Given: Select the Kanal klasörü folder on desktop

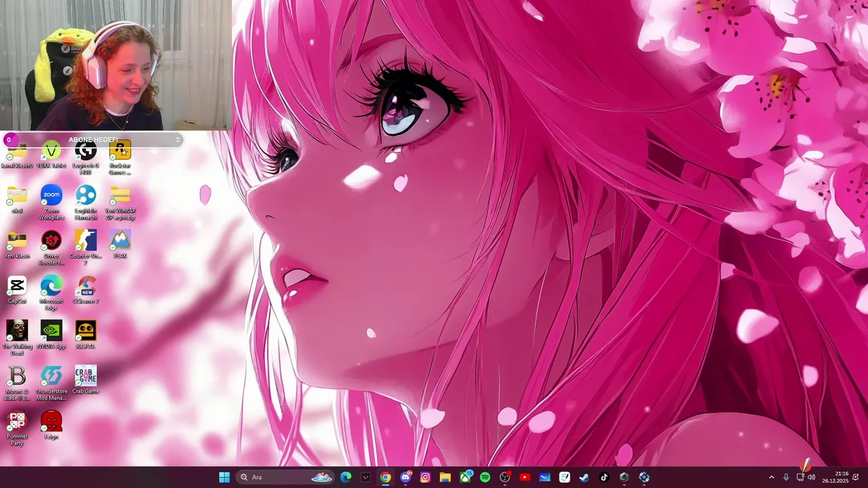Looking at the screenshot, I should tap(17, 155).
